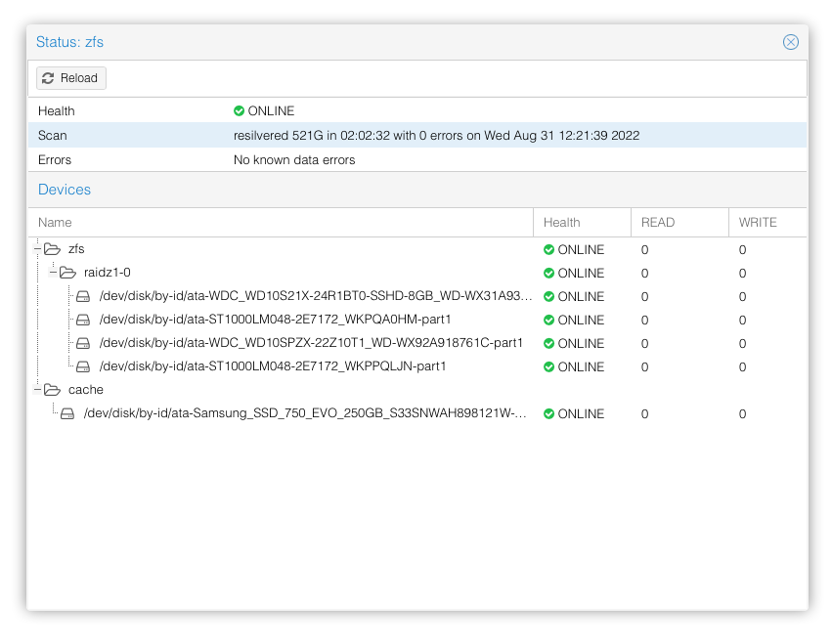Image resolution: width=832 pixels, height=644 pixels.
Task: Select the cache group name
Action: pyautogui.click(x=86, y=390)
